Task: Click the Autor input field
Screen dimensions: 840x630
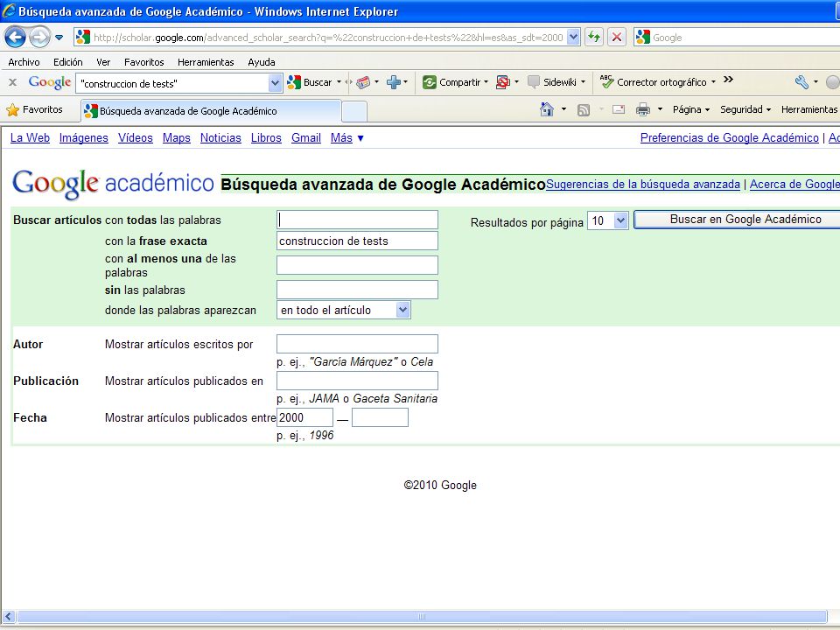Action: pos(357,343)
